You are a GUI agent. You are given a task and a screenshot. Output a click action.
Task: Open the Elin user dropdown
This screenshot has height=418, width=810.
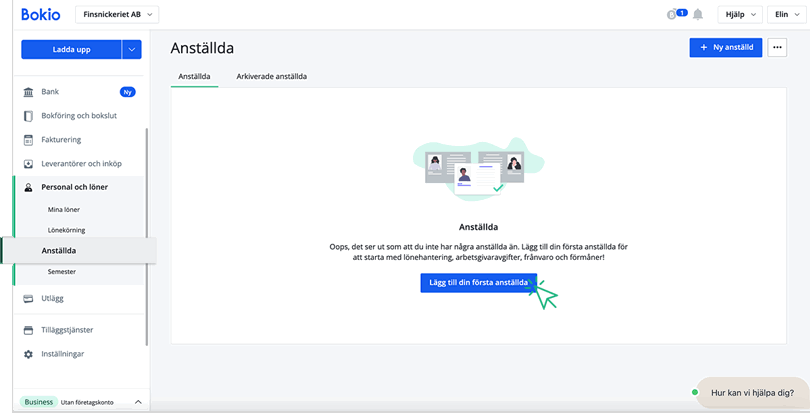(786, 14)
